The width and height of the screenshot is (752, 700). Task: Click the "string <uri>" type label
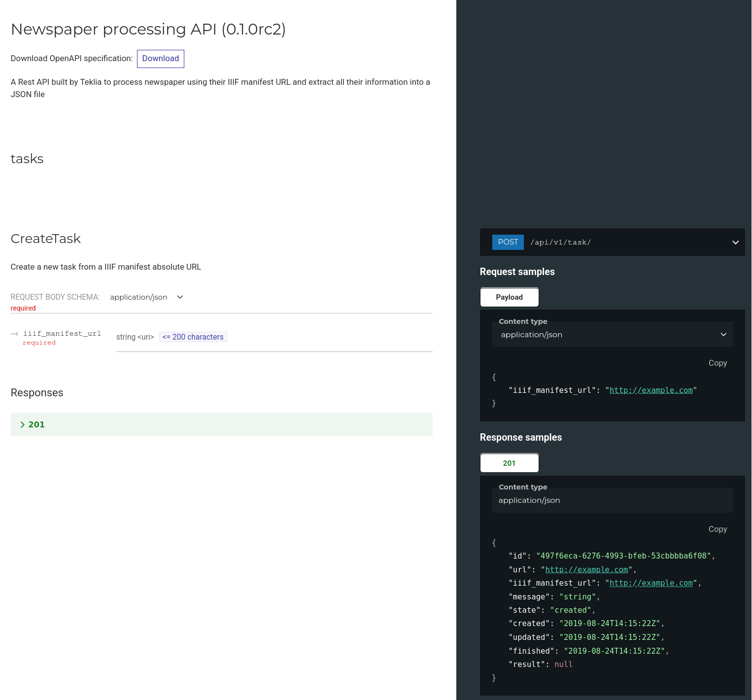click(x=135, y=337)
